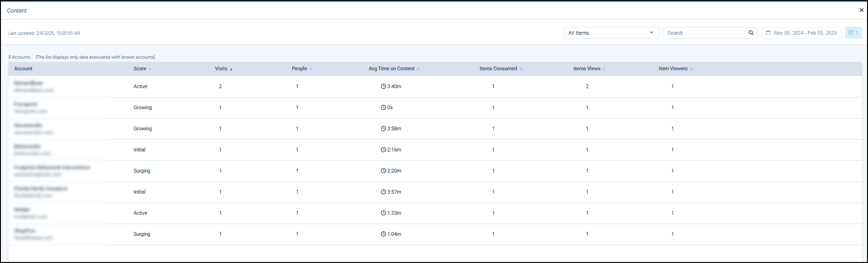Sort by the Visits column header

[224, 68]
